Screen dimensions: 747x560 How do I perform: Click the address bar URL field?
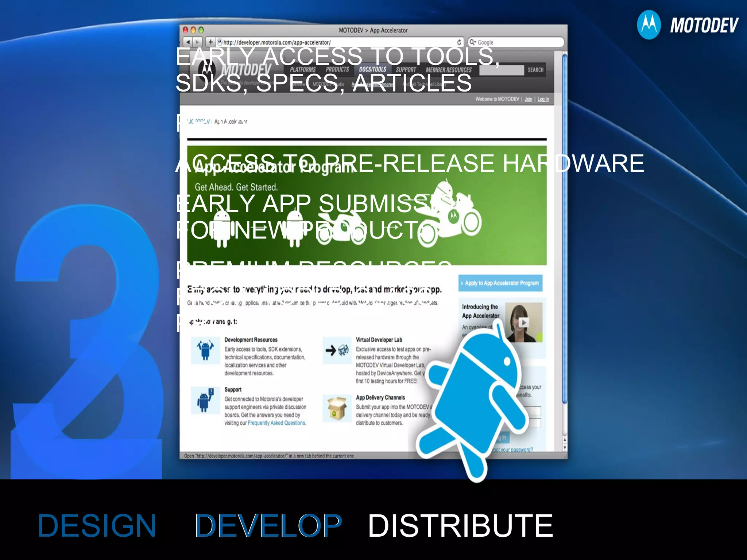pos(340,42)
